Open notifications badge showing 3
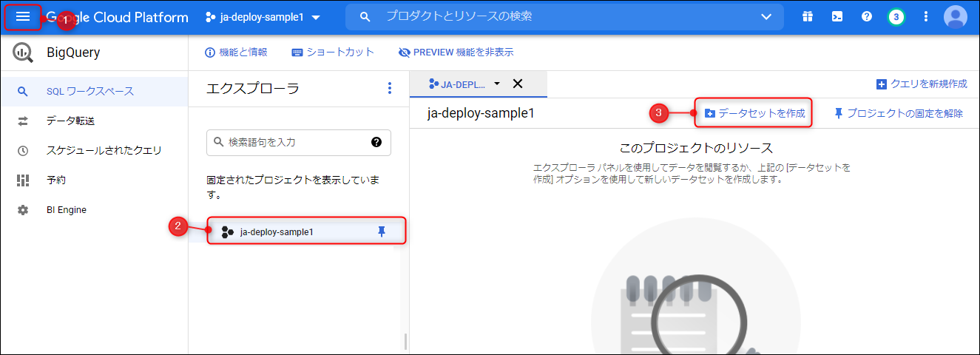The image size is (980, 355). [x=896, y=17]
